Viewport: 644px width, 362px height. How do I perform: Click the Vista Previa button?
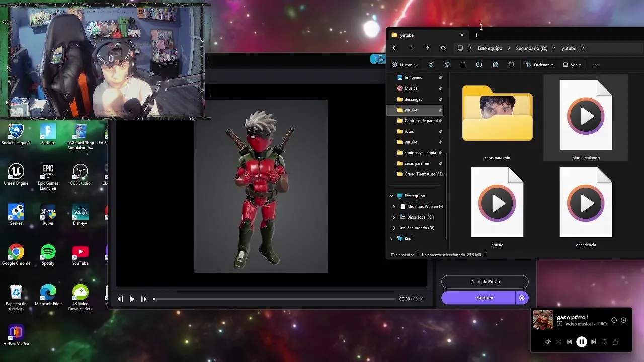(x=485, y=282)
